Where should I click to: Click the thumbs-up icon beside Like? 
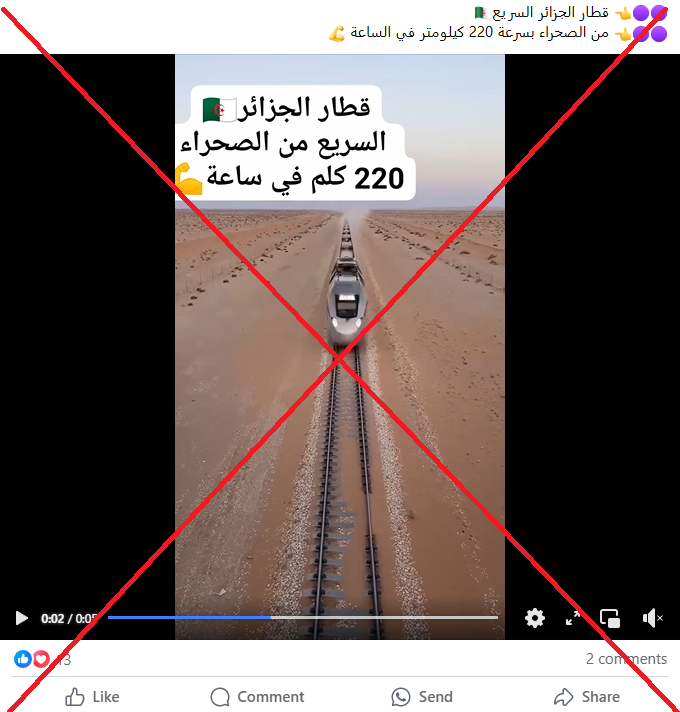point(74,697)
